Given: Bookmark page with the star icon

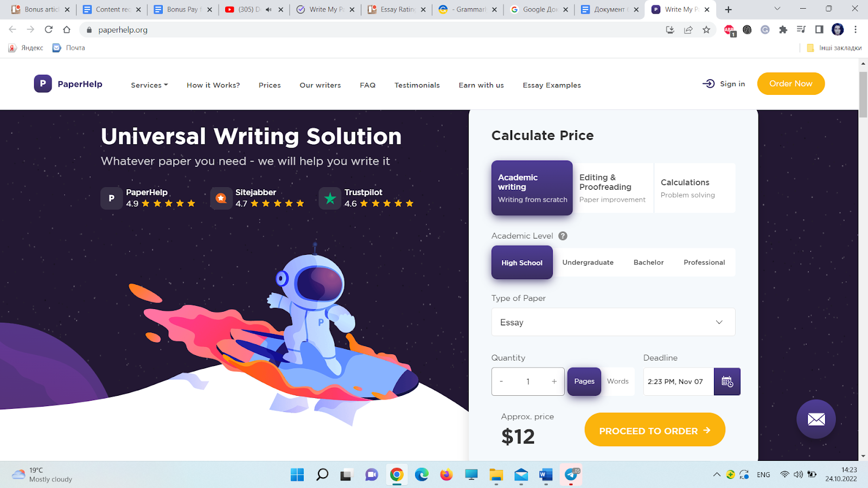Looking at the screenshot, I should point(706,30).
